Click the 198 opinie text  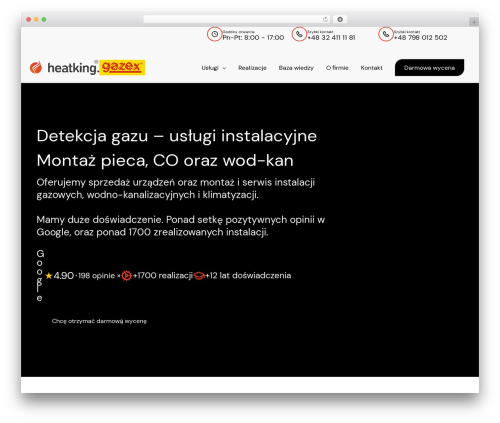(96, 276)
